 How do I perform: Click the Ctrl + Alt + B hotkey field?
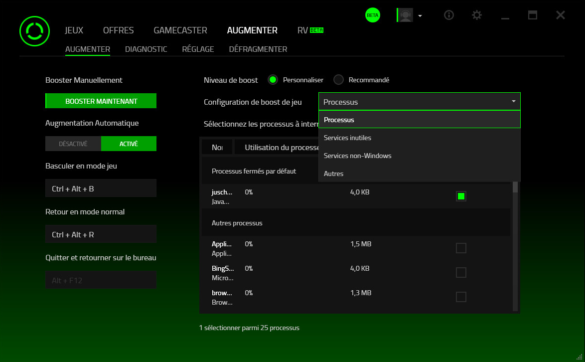click(x=101, y=188)
